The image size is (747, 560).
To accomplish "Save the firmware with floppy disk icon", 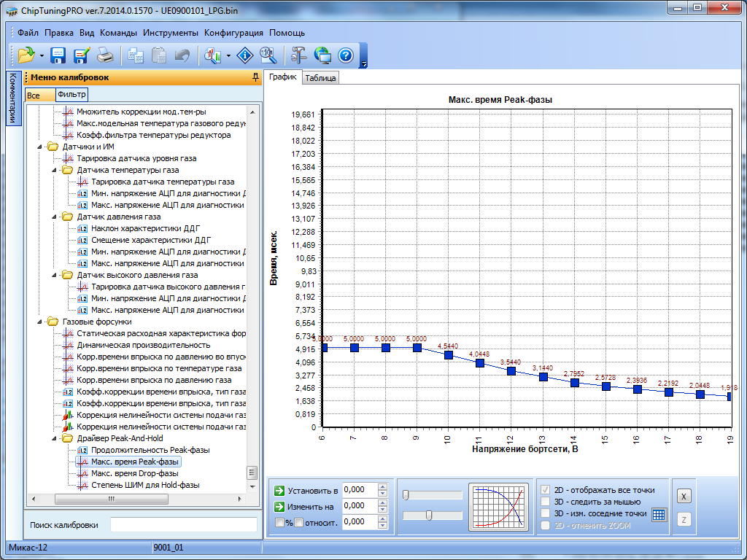I will [58, 55].
